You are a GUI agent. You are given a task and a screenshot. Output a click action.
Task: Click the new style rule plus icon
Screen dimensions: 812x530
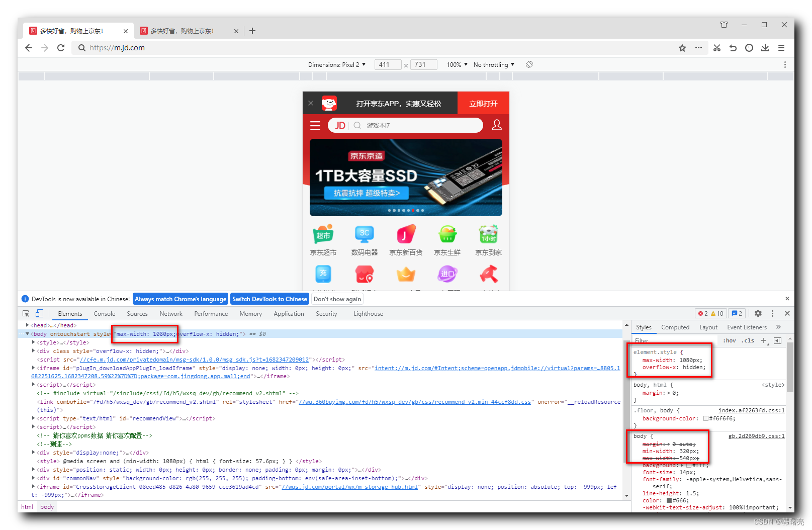[764, 340]
